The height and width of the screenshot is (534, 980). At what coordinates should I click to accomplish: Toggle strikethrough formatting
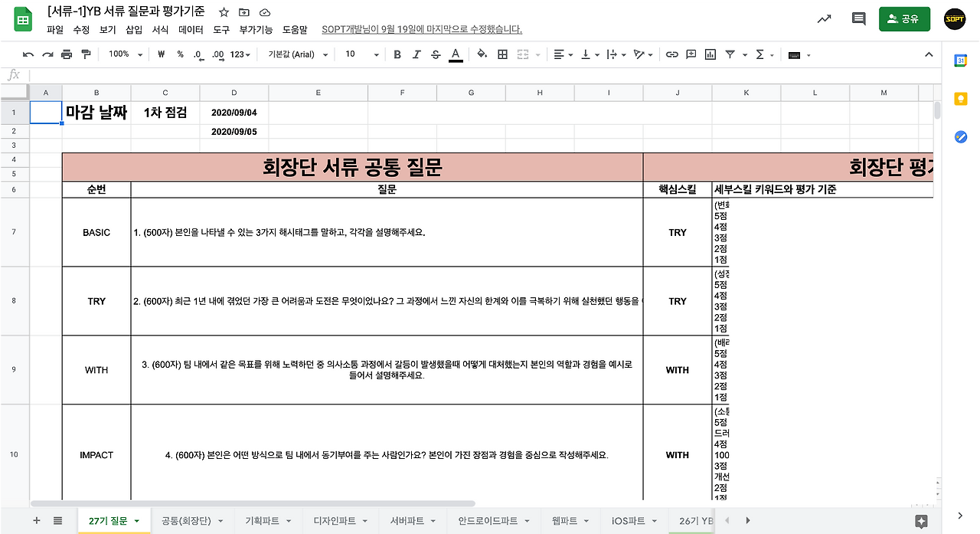pos(436,54)
